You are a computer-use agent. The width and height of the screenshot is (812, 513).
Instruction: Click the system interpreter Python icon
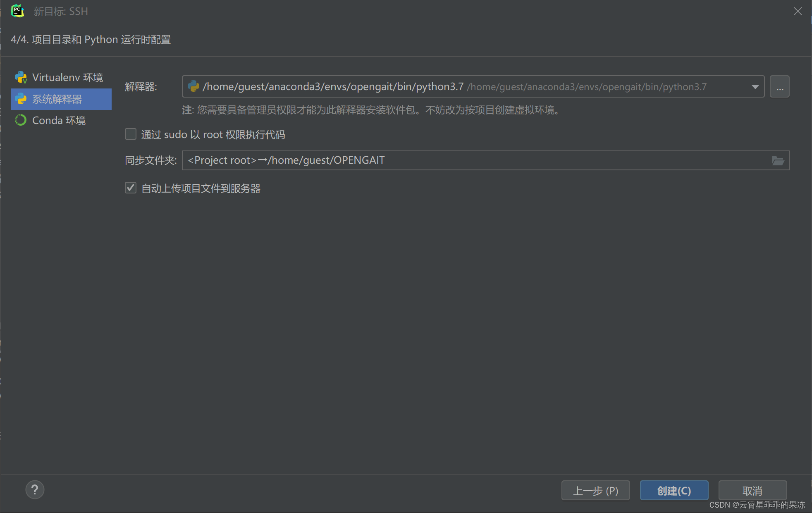click(21, 99)
